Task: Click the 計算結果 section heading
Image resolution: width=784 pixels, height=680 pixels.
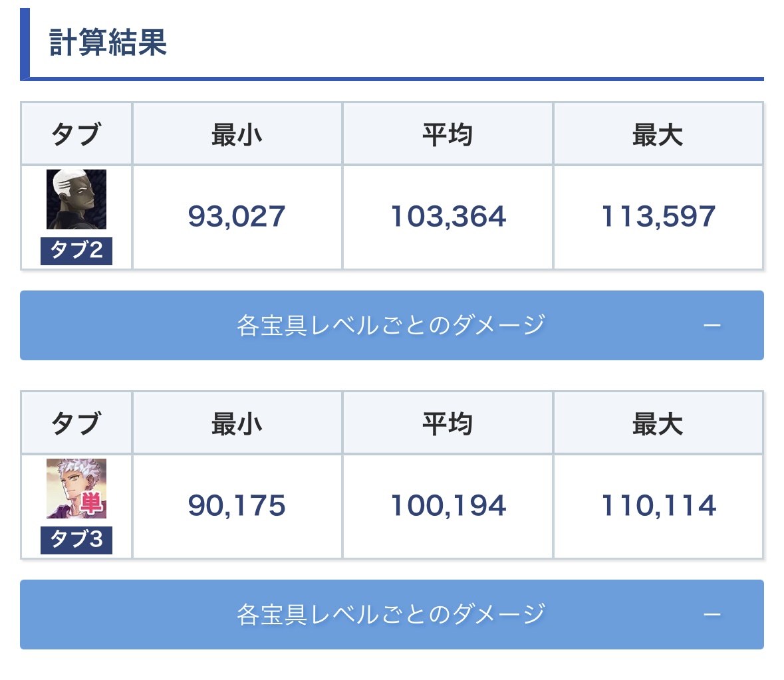Action: 108,43
